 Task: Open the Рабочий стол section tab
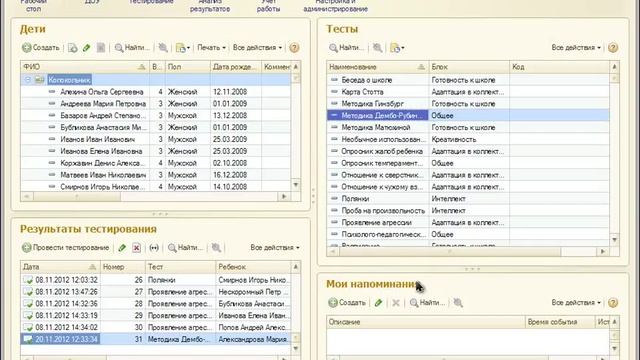point(33,6)
